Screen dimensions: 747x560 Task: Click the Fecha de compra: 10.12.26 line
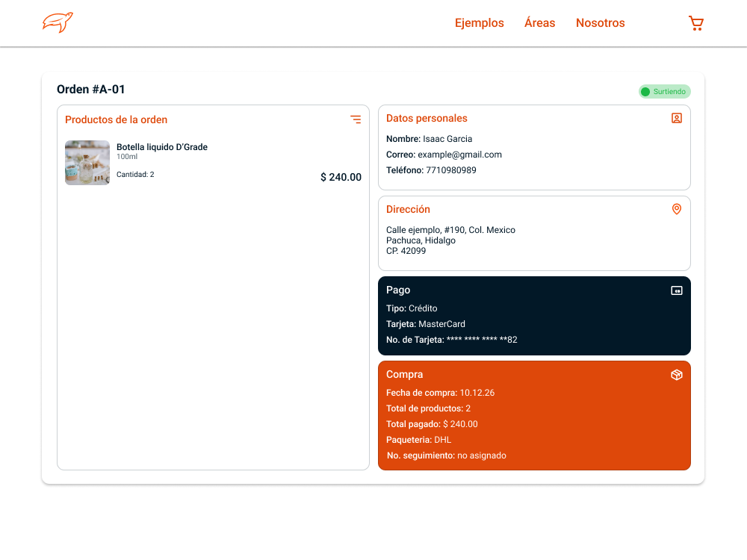[440, 393]
